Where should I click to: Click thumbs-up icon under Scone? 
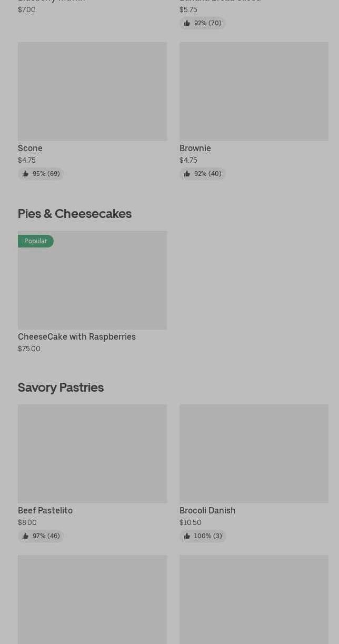tap(25, 174)
